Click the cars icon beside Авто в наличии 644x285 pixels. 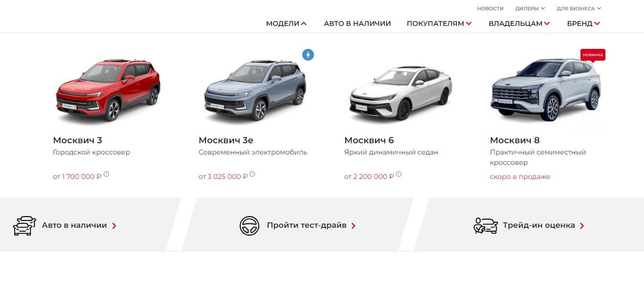point(24,226)
